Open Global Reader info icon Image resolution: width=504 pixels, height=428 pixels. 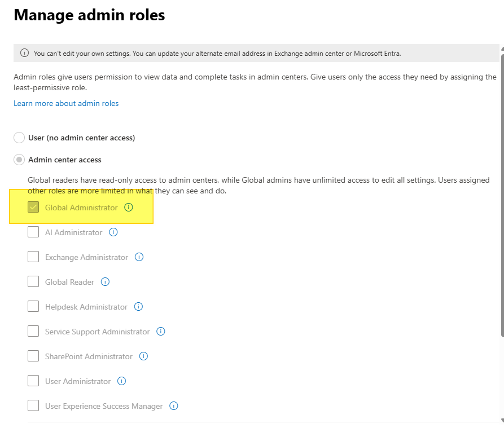(x=105, y=281)
